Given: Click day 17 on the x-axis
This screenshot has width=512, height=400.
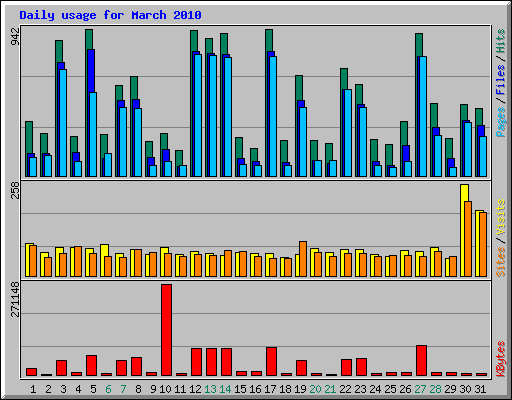Looking at the screenshot, I should coord(270,389).
